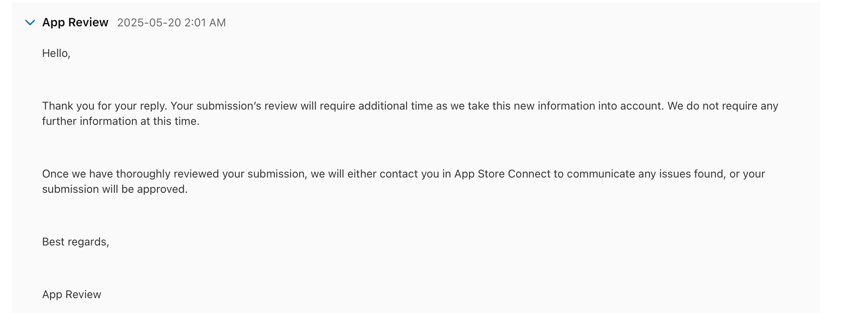Click the 2025-05-20 2:01 AM timestamp

pos(171,23)
